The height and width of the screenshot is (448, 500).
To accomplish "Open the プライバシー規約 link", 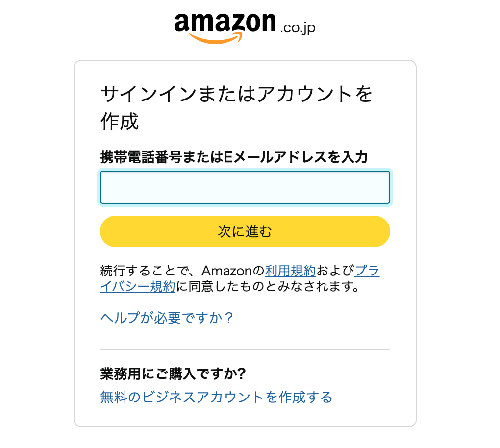I will tap(367, 271).
